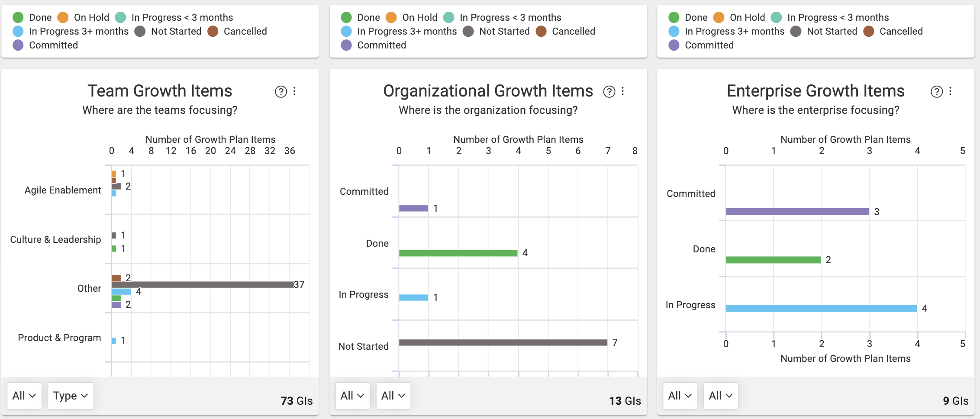Screen dimensions: 980x419
Task: Click the On Hold legend dot in Organizational panel
Action: (x=391, y=17)
